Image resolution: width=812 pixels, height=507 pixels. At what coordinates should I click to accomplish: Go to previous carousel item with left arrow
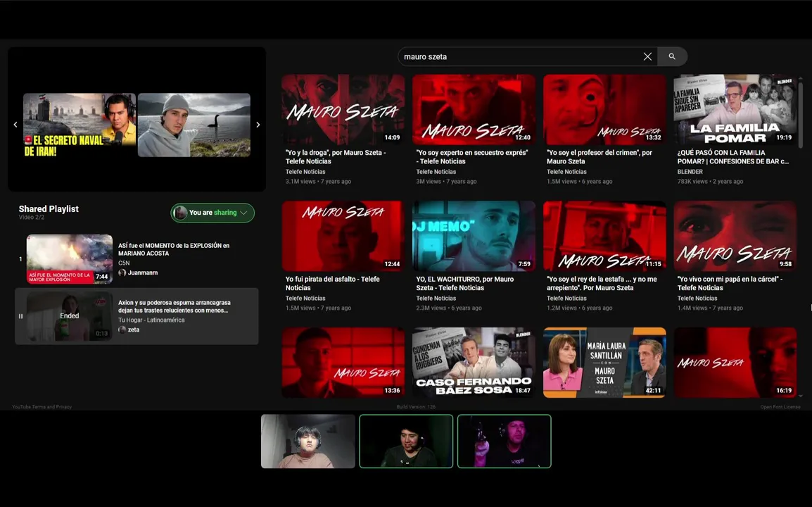click(x=15, y=125)
